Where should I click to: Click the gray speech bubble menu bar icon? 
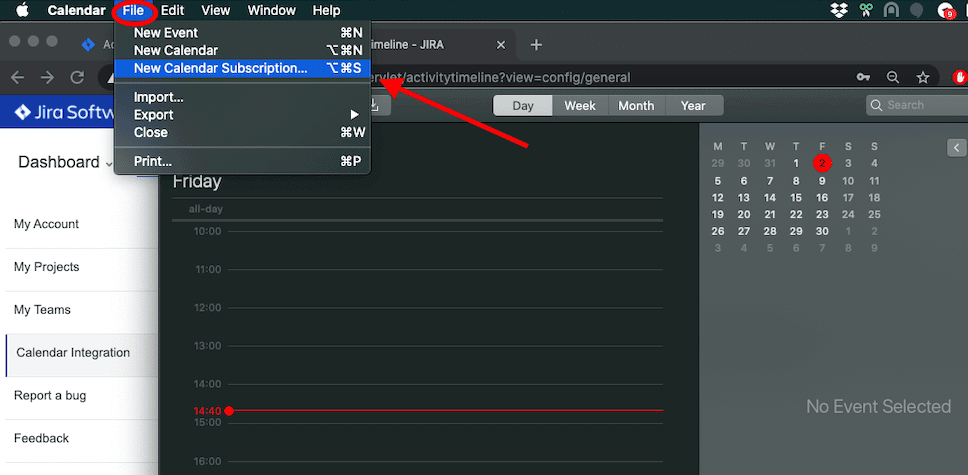pos(917,10)
